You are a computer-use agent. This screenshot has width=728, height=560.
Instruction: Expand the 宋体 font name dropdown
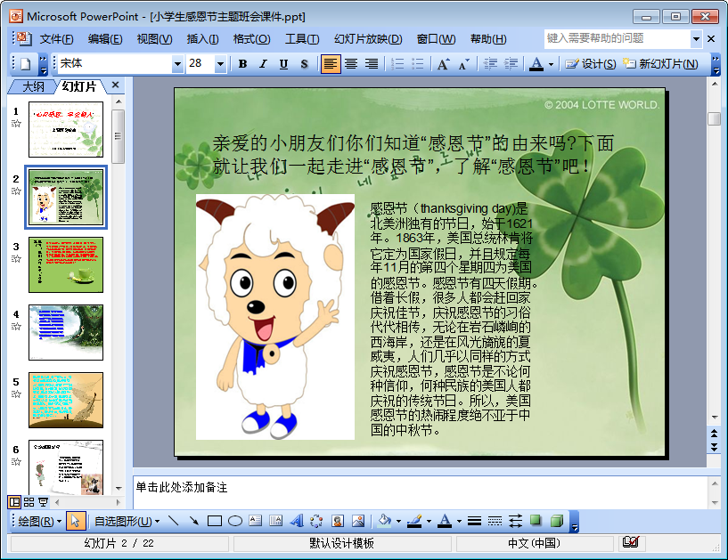[x=177, y=64]
